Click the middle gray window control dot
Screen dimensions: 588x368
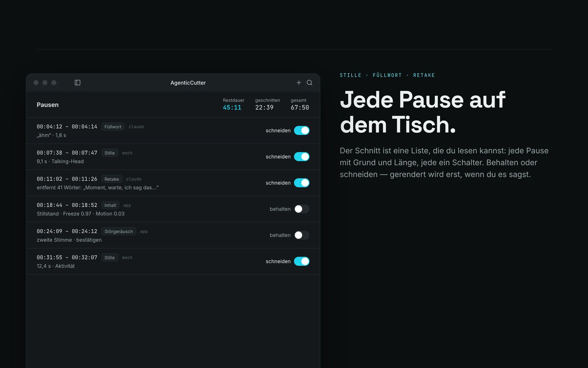45,83
